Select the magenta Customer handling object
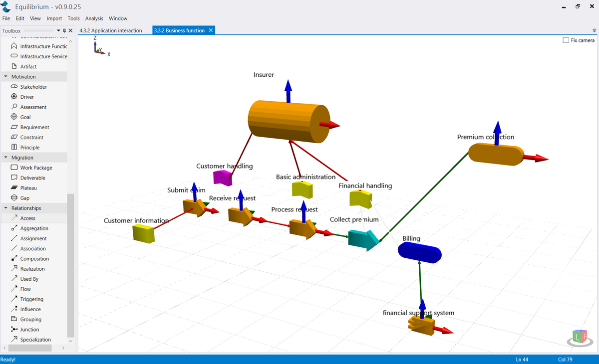The height and width of the screenshot is (364, 599). click(222, 178)
